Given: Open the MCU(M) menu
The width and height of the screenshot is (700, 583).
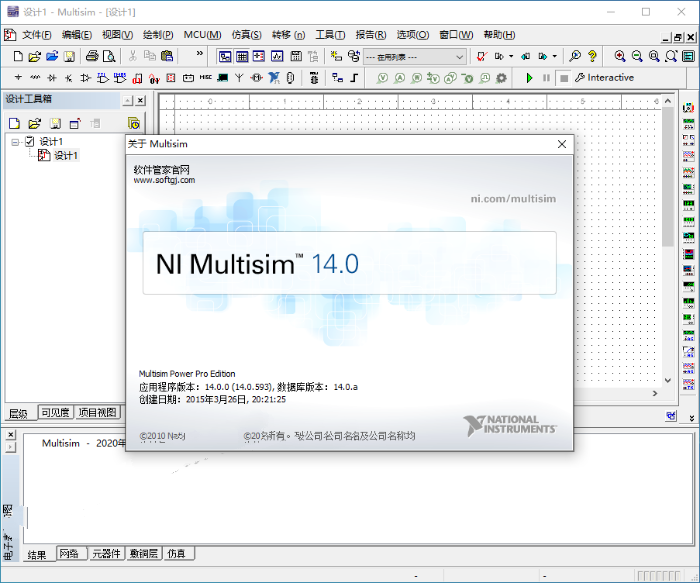Looking at the screenshot, I should (202, 35).
